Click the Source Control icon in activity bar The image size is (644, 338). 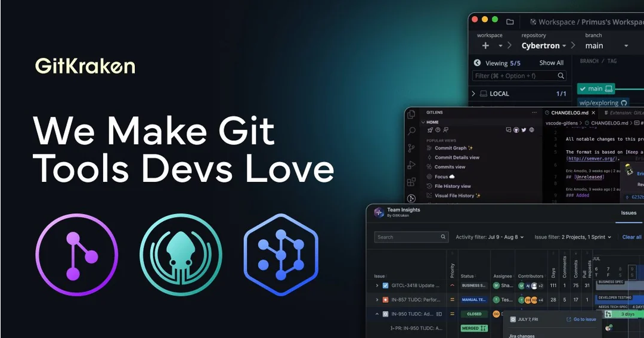(x=411, y=148)
